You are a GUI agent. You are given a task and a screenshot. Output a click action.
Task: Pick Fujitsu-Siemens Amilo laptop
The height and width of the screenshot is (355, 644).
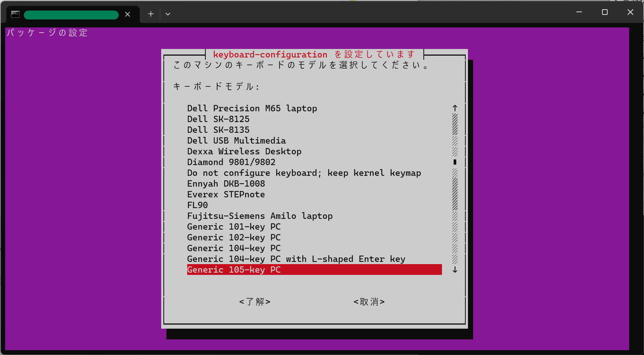(x=260, y=216)
